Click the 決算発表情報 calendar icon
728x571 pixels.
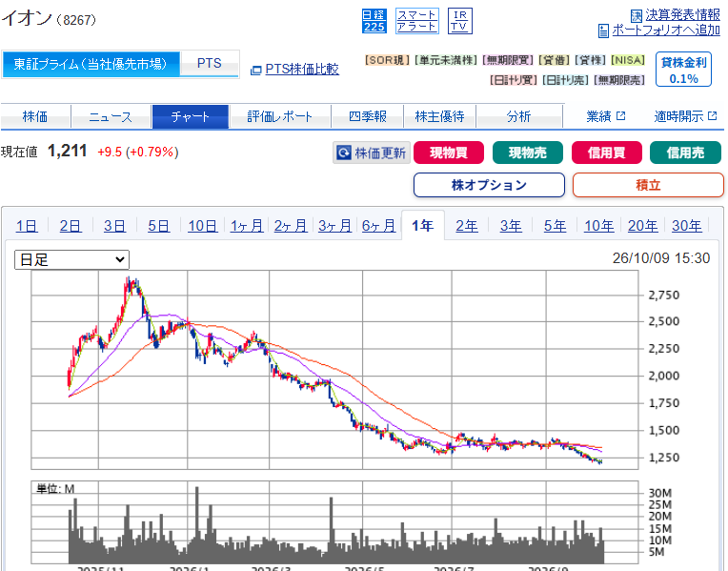(x=637, y=16)
